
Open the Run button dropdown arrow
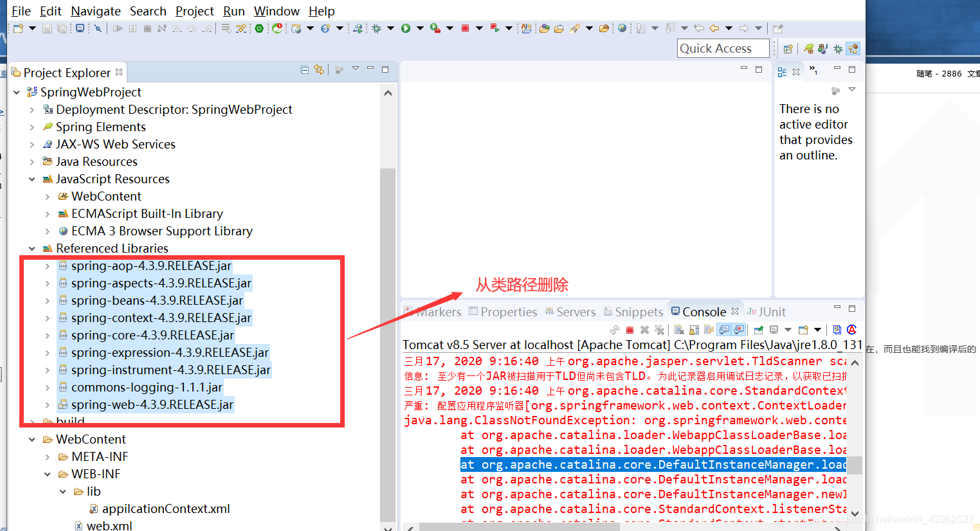[420, 28]
